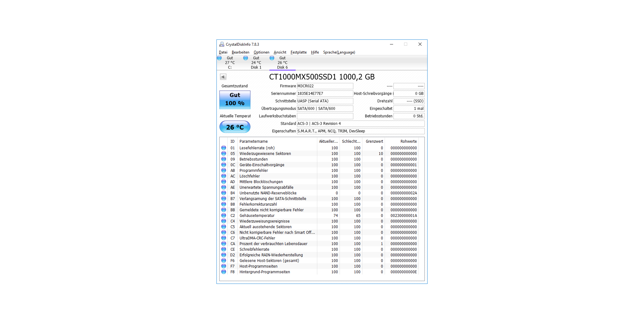The height and width of the screenshot is (323, 644).
Task: Click the Übertragungsmodus field
Action: coord(325,109)
